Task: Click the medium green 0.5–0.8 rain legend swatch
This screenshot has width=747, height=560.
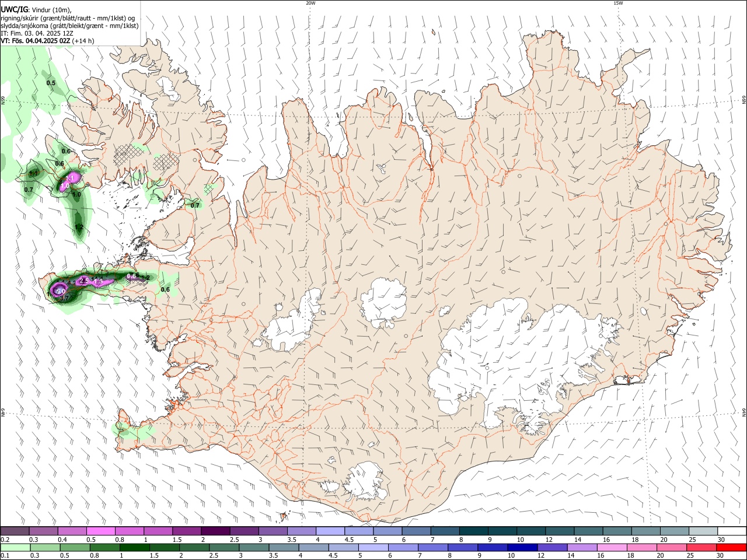Action: (x=75, y=547)
